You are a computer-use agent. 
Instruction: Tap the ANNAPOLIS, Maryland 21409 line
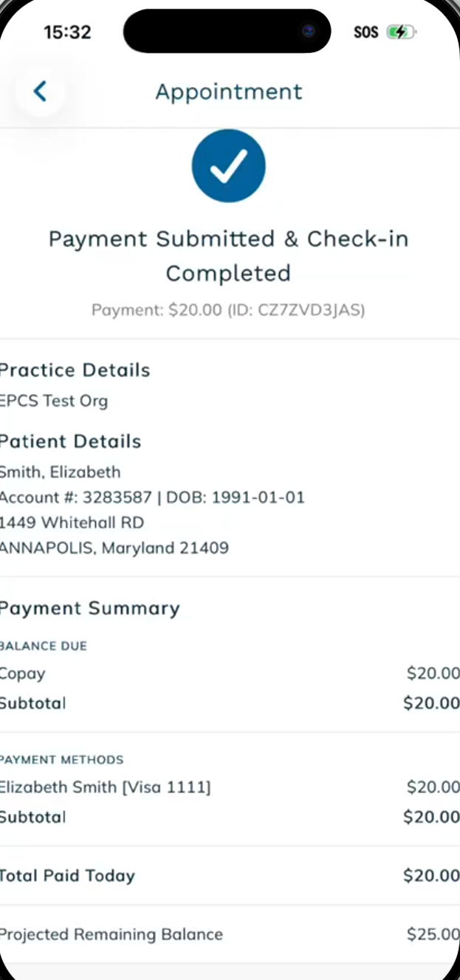(114, 548)
